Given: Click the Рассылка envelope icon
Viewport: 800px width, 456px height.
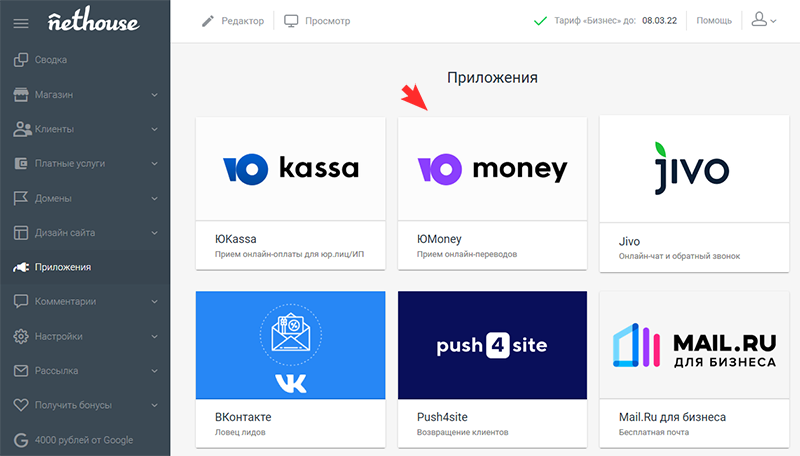Looking at the screenshot, I should click(21, 371).
